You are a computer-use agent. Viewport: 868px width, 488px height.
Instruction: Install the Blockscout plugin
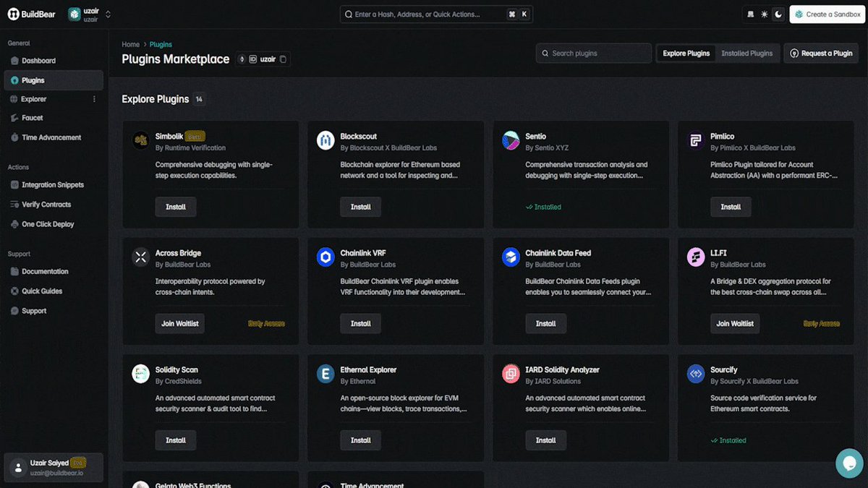pos(361,207)
